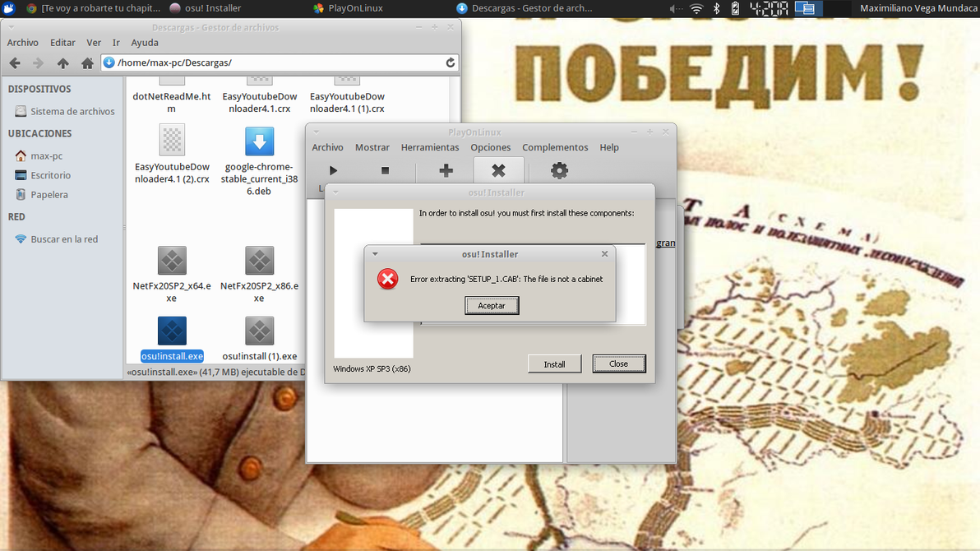Open the Herramientas menu in PlayOnLinux
This screenshot has width=980, height=551.
point(430,147)
